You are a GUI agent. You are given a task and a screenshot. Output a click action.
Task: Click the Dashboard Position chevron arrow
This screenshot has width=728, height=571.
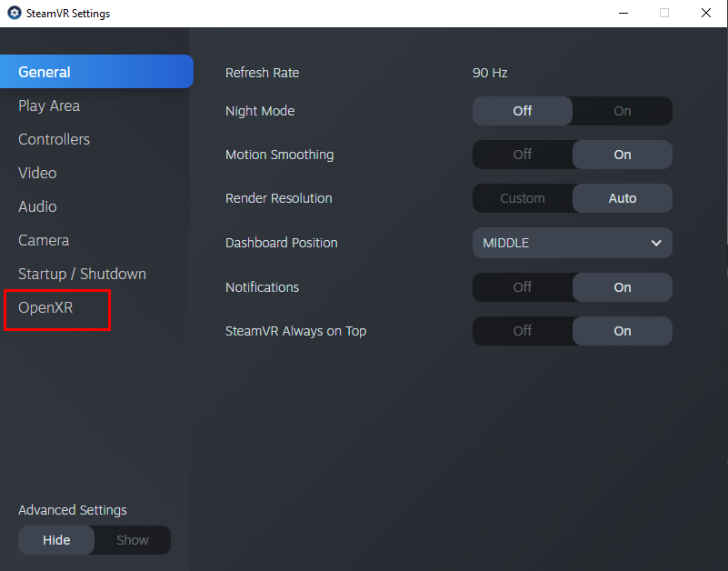click(x=656, y=243)
